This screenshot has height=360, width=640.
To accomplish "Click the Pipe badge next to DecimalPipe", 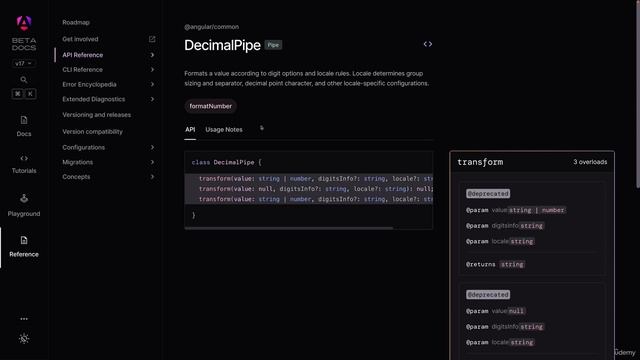I will coord(273,45).
